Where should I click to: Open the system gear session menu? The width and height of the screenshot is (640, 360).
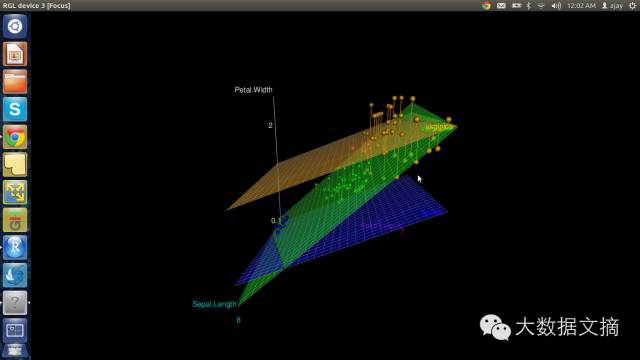632,5
